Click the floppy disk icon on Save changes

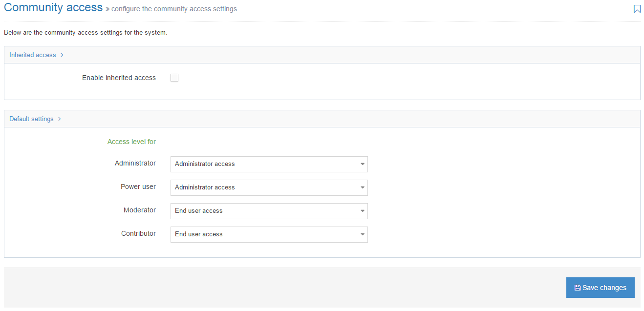click(578, 288)
